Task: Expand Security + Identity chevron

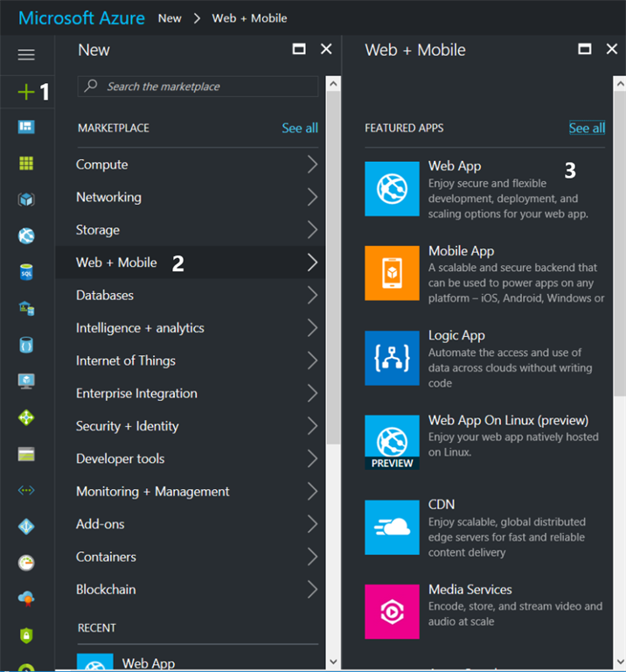Action: point(313,426)
